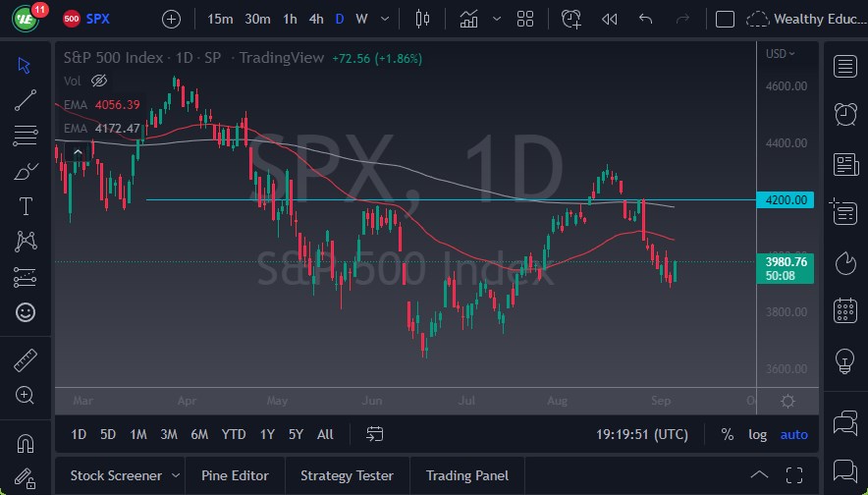Set the date range to YTD
This screenshot has height=495, width=868.
pos(234,434)
